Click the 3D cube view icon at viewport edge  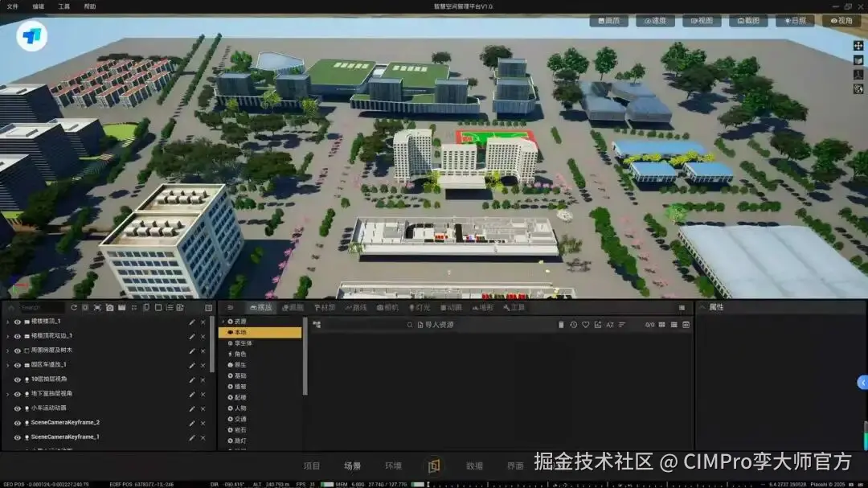(858, 59)
